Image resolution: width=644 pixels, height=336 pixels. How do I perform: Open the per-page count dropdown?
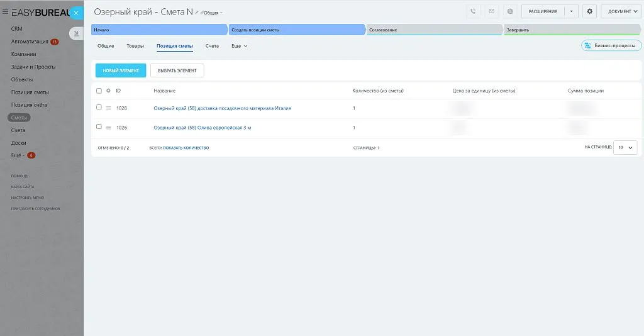pyautogui.click(x=625, y=147)
